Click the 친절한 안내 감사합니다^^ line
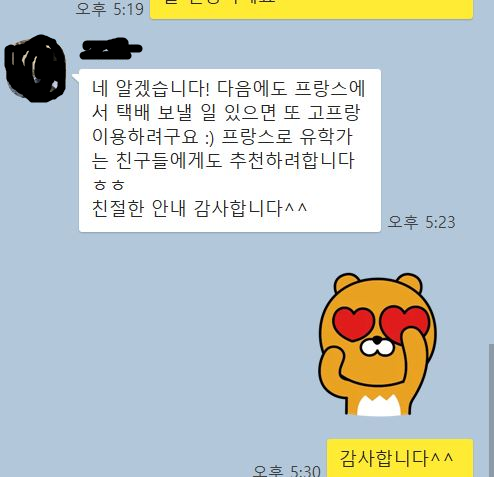The height and width of the screenshot is (477, 496). 199,208
